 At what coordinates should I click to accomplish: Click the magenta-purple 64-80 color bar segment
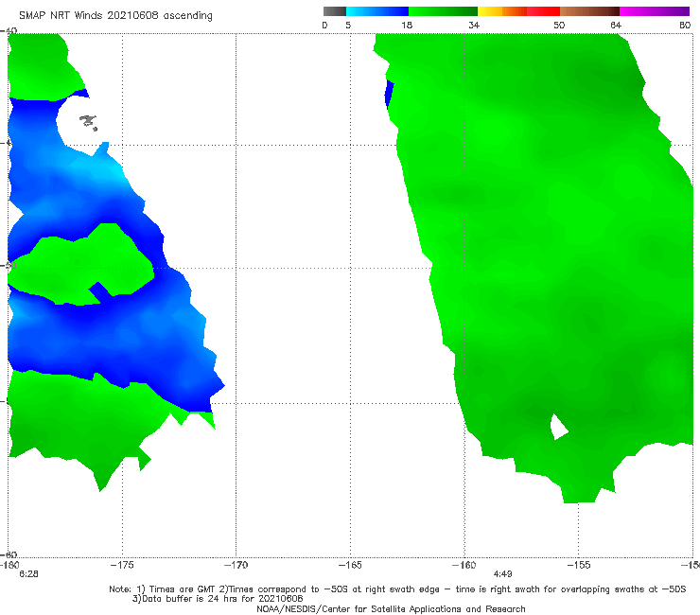point(655,11)
